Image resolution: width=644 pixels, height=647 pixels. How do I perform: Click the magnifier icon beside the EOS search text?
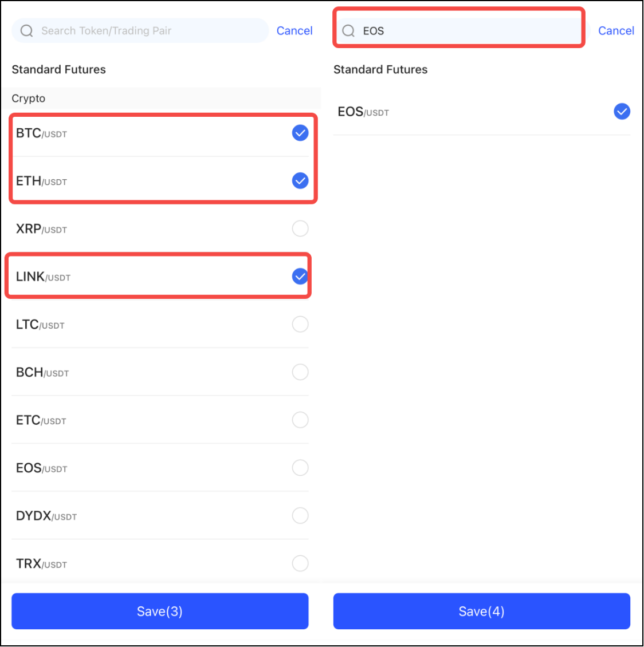point(348,31)
